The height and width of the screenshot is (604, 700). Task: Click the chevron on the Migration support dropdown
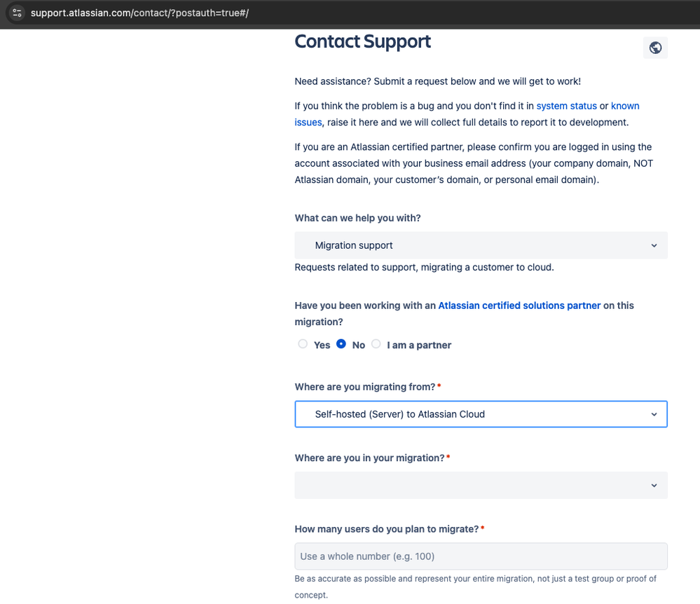tap(654, 245)
